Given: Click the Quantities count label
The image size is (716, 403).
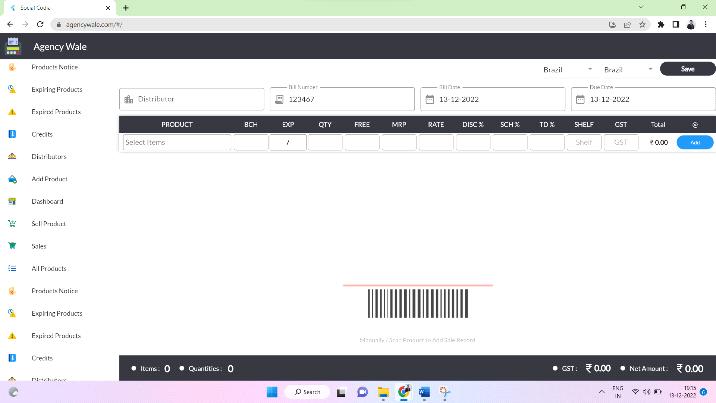Looking at the screenshot, I should (x=205, y=368).
